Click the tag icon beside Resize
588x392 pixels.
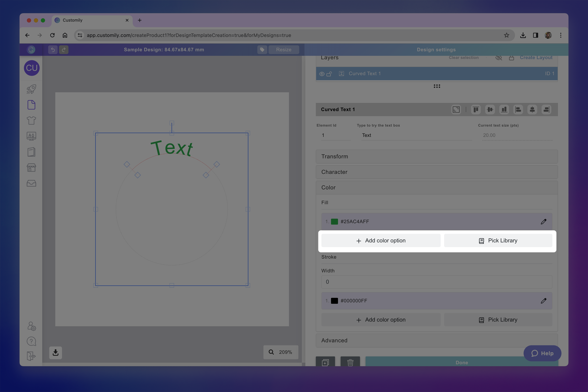[262, 50]
